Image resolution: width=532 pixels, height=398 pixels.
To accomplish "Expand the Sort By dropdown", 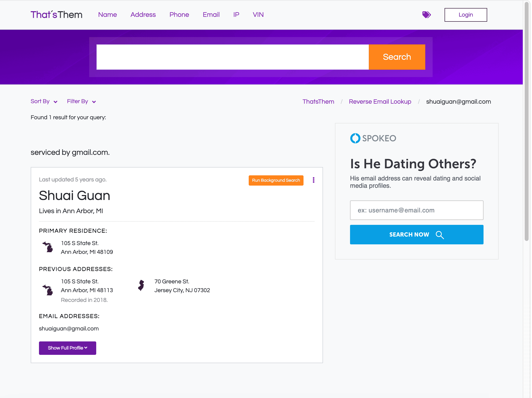I will 44,101.
